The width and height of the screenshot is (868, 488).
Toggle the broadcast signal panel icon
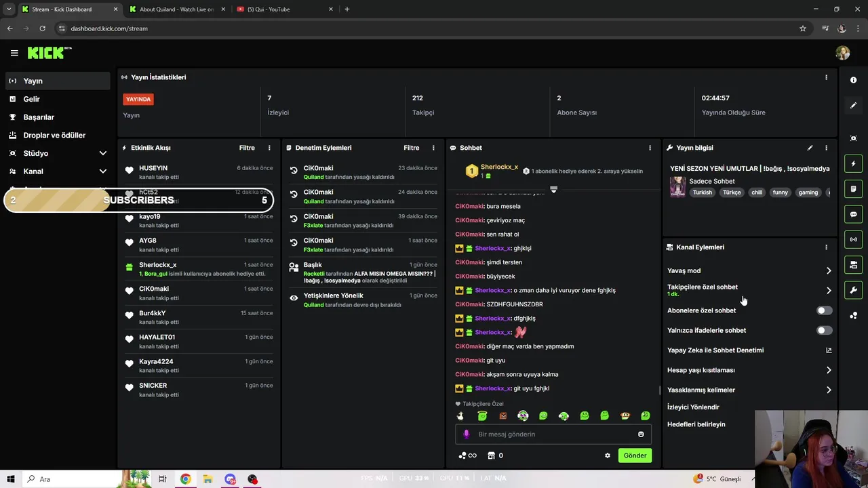pyautogui.click(x=853, y=239)
